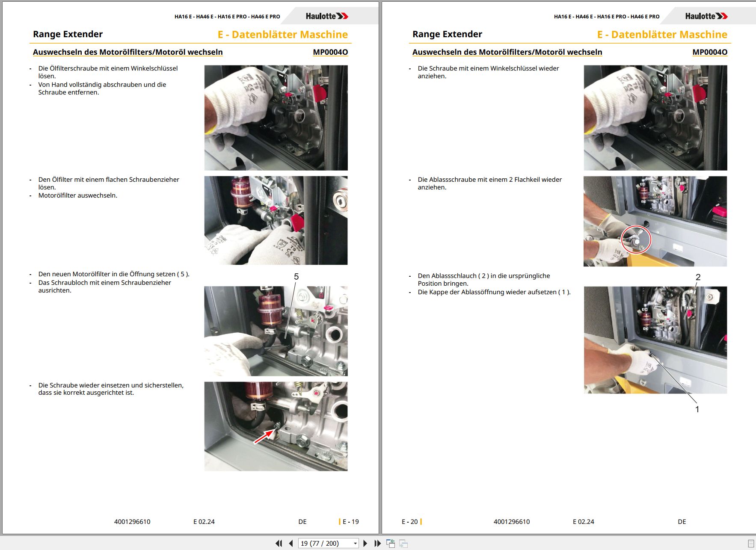Screen dimensions: 756x550
Task: Click the go forward to next view icon
Action: (x=403, y=543)
